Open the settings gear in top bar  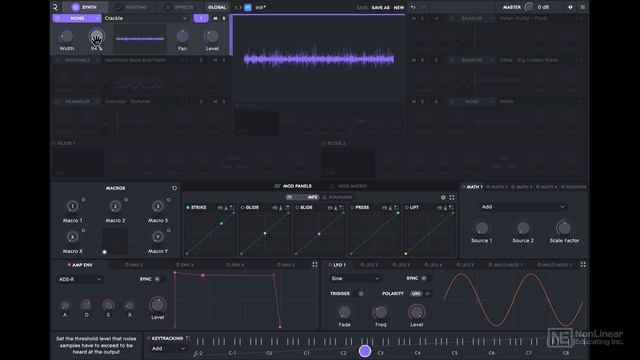point(570,7)
